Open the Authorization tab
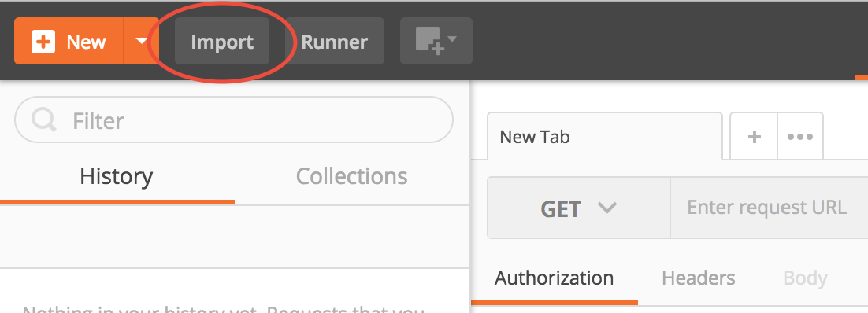This screenshot has width=868, height=313. pyautogui.click(x=555, y=278)
